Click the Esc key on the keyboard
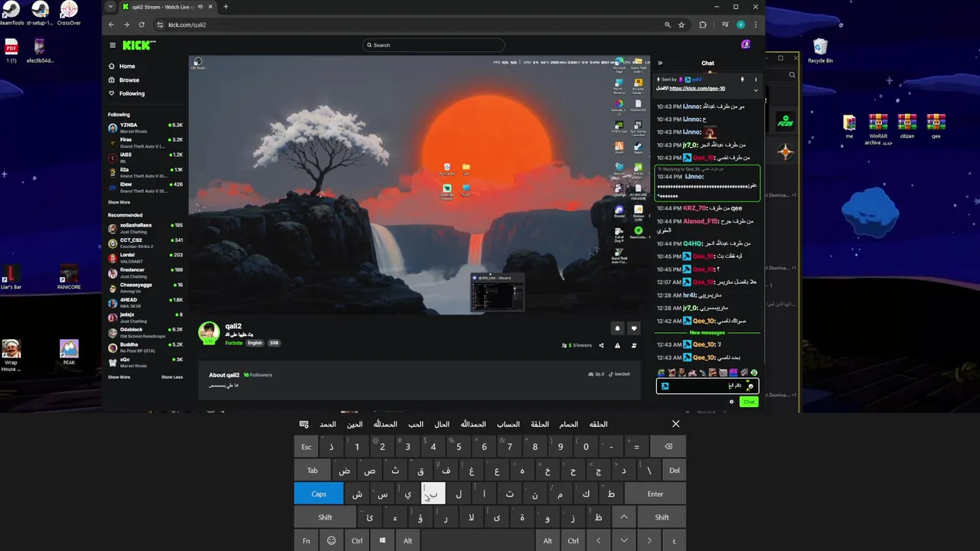 306,447
